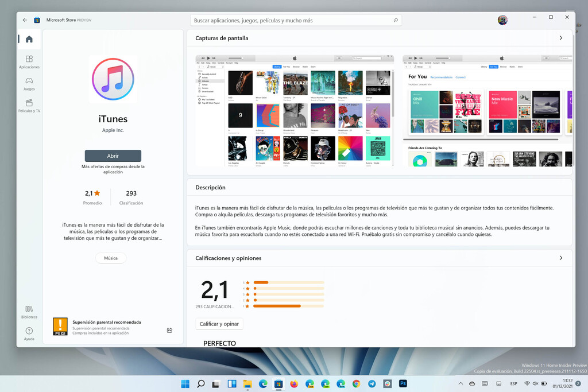The width and height of the screenshot is (588, 392).
Task: Open the touch keyboard tray icon
Action: (485, 384)
